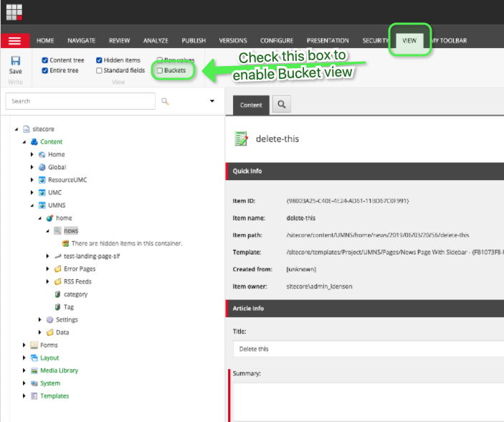Expand the Templates node arrow
The width and height of the screenshot is (504, 422).
(24, 396)
